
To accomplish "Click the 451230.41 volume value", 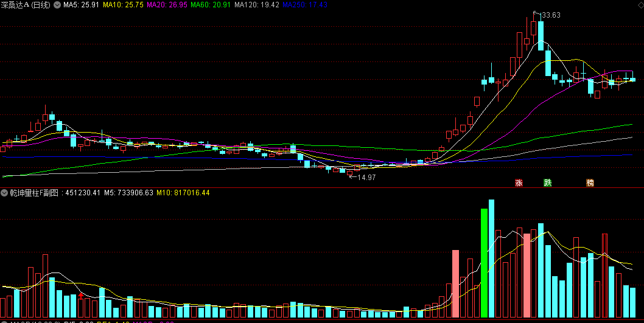I will (x=83, y=193).
